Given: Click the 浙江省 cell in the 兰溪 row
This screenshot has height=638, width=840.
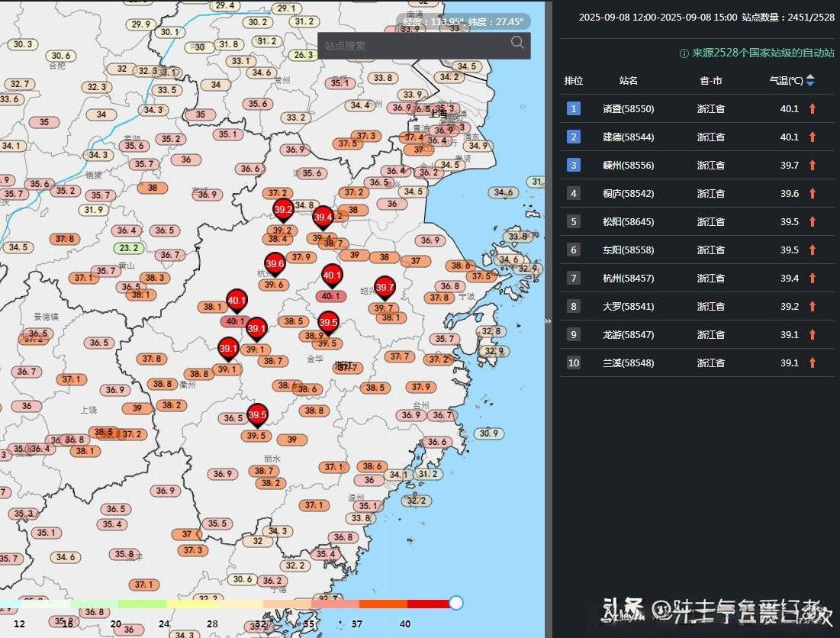Looking at the screenshot, I should click(711, 362).
